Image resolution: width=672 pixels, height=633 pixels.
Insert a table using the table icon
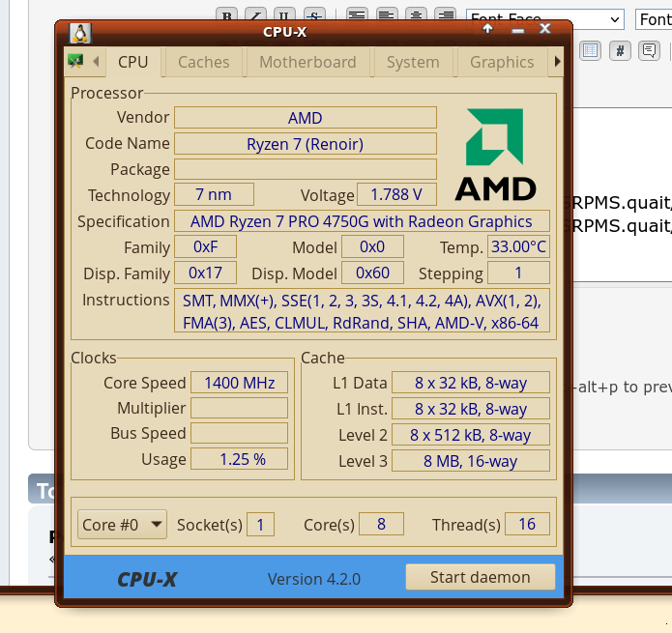pyautogui.click(x=590, y=50)
